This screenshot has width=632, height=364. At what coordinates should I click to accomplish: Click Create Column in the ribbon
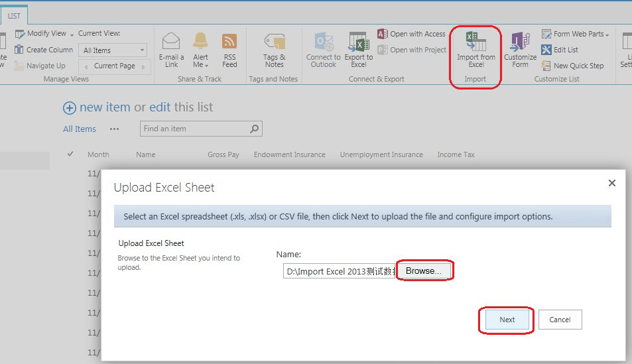click(44, 50)
